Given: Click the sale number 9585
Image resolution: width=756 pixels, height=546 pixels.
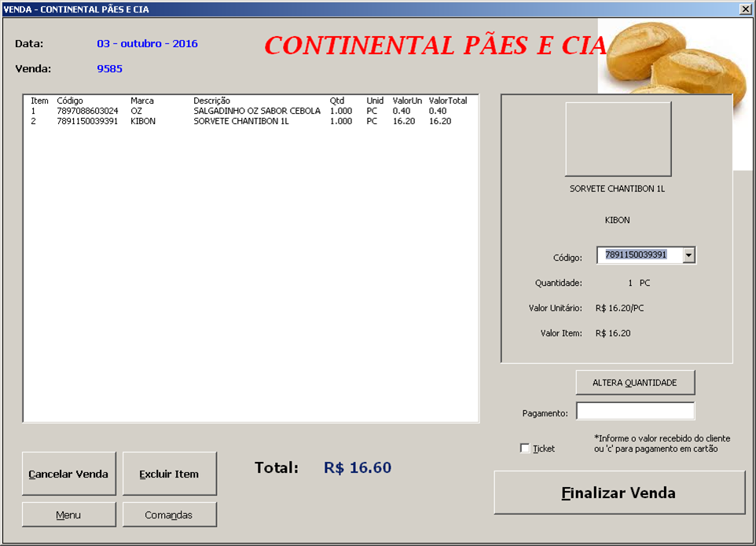Looking at the screenshot, I should (109, 68).
